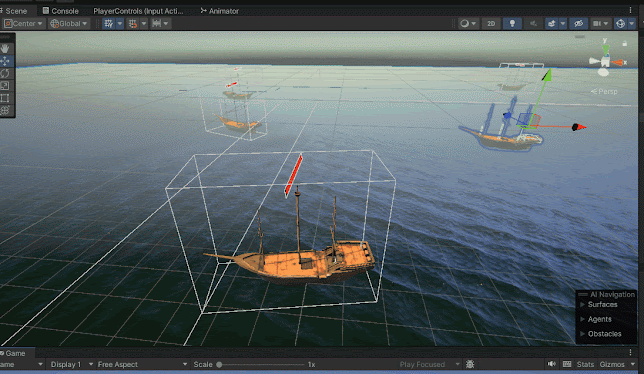Select the Rotate tool

click(5, 73)
